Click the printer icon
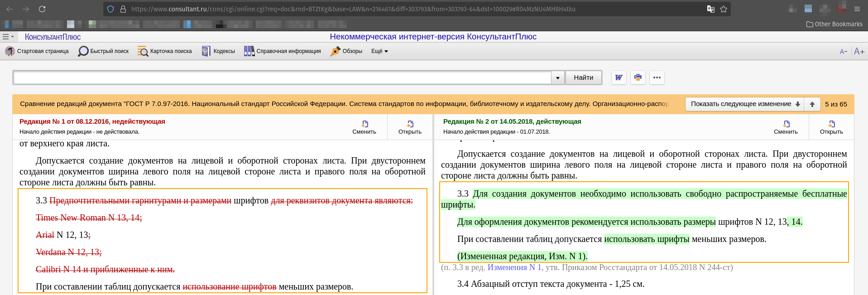The width and height of the screenshot is (868, 295). [x=638, y=77]
